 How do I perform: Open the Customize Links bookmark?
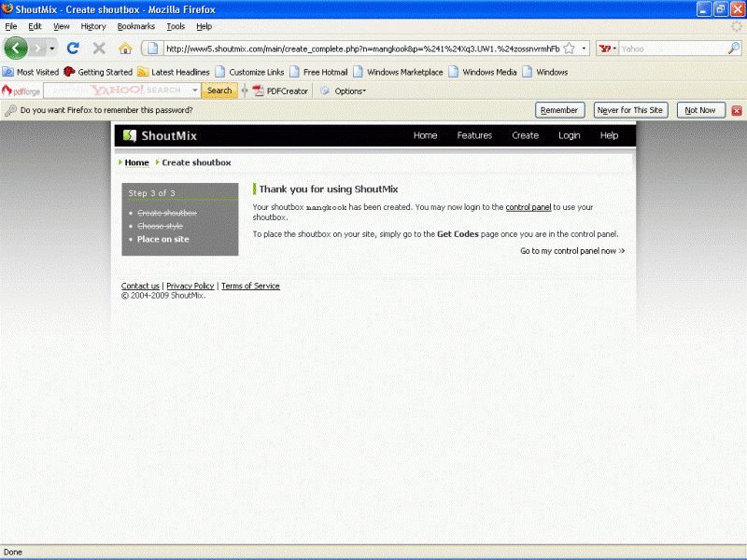[x=249, y=72]
